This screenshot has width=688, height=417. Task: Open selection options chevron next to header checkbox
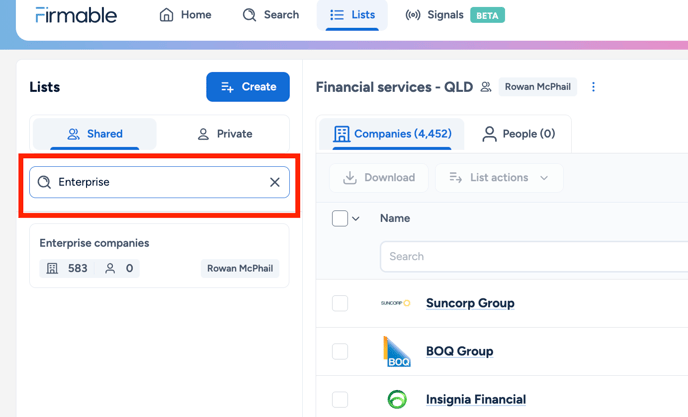click(x=356, y=219)
